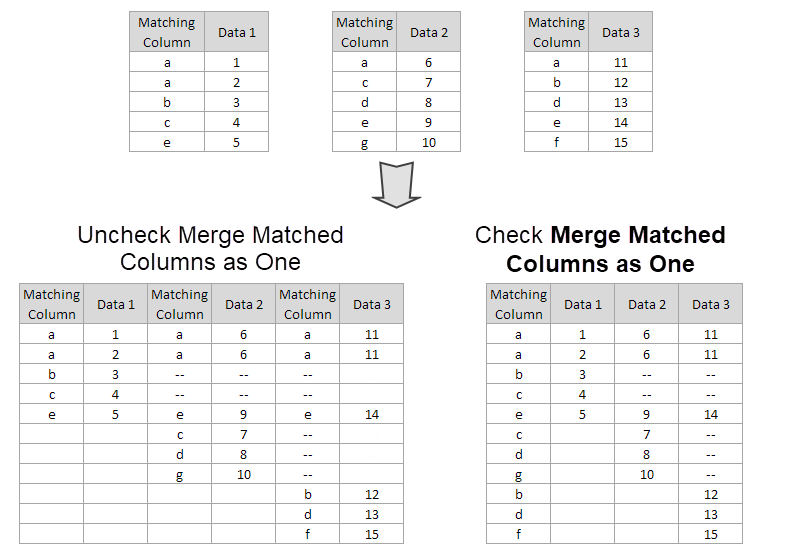The width and height of the screenshot is (786, 557).
Task: Click the "g" cell in the top-middle table
Action: click(x=365, y=142)
